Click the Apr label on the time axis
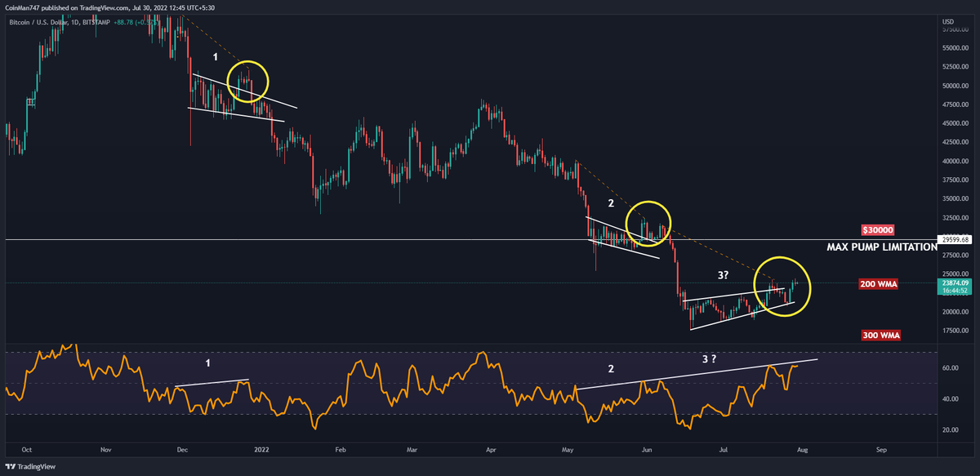Screen dimensions: 980x476 click(x=492, y=449)
